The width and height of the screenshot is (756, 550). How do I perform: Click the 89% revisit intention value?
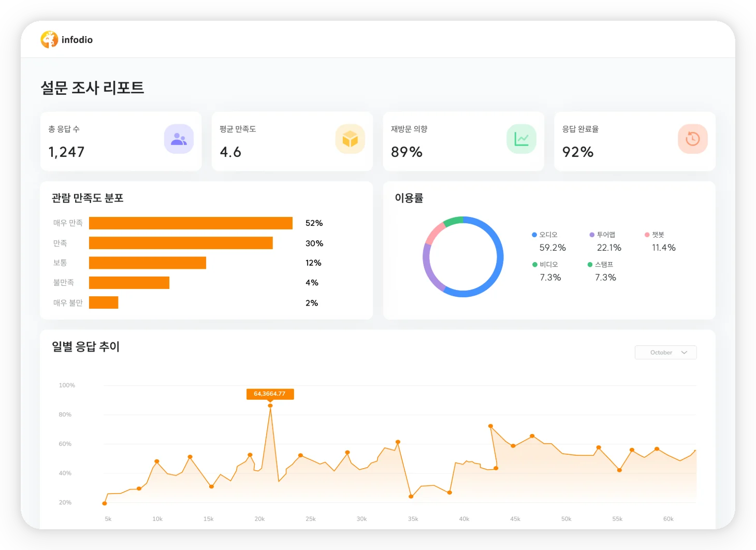point(406,152)
